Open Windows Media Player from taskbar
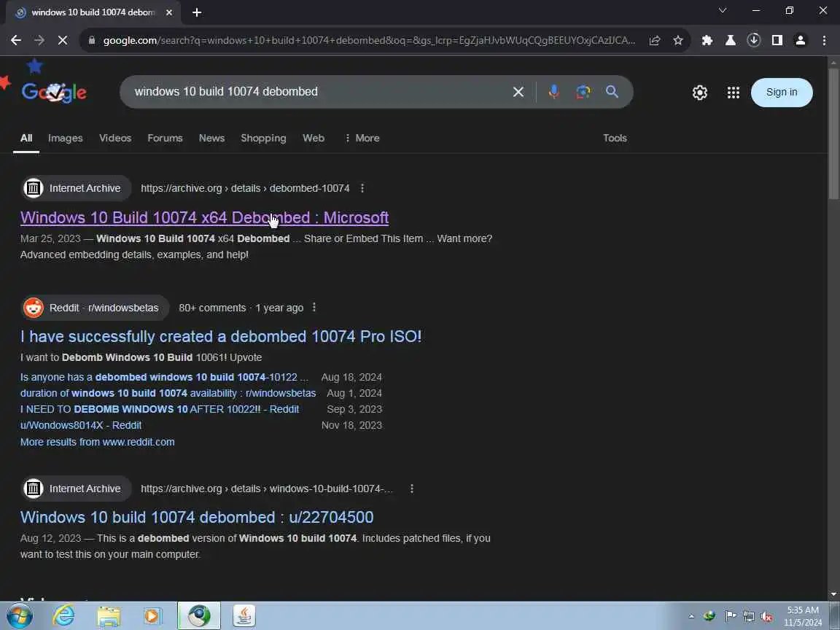Viewport: 840px width, 630px height. pyautogui.click(x=152, y=616)
